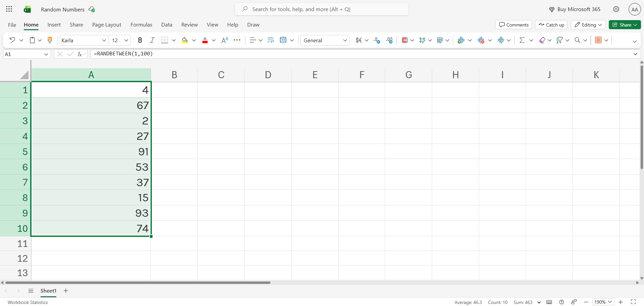
Task: Open the Name Box dropdown arrow
Action: pos(46,54)
